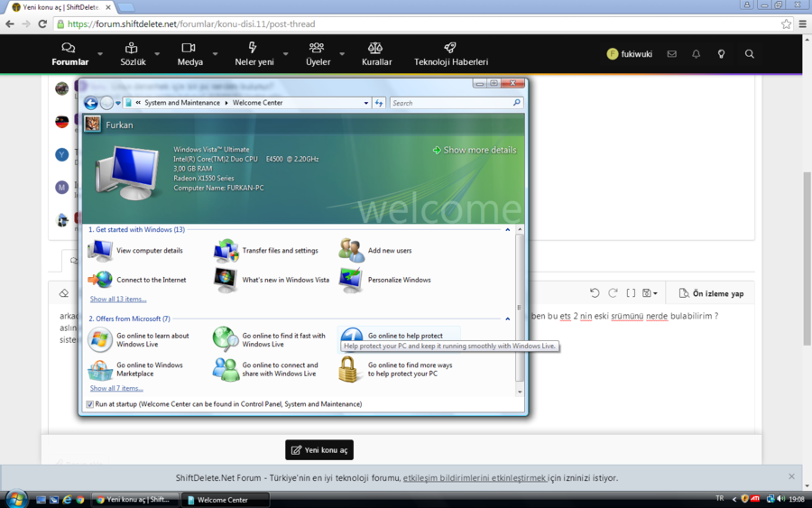The height and width of the screenshot is (508, 812).
Task: Expand Sözlük menu dropdown arrow
Action: (x=157, y=54)
